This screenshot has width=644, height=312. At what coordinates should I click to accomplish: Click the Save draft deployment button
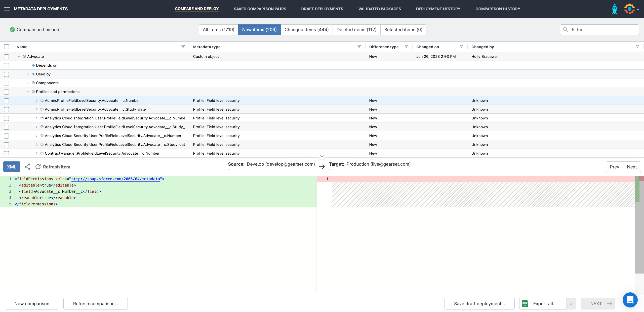tap(479, 304)
